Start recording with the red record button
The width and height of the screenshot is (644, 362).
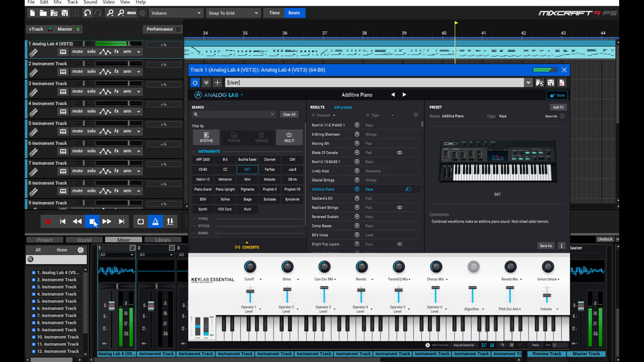click(48, 222)
